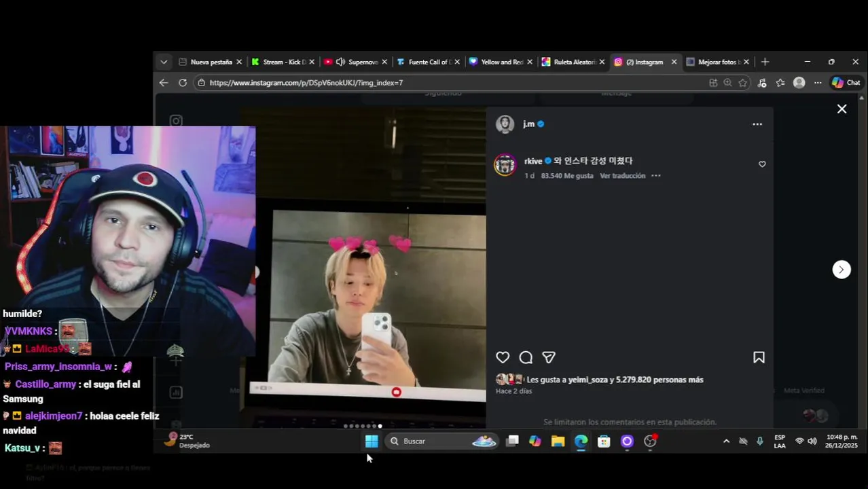Image resolution: width=868 pixels, height=489 pixels.
Task: Open Task View on the taskbar
Action: pyautogui.click(x=513, y=441)
